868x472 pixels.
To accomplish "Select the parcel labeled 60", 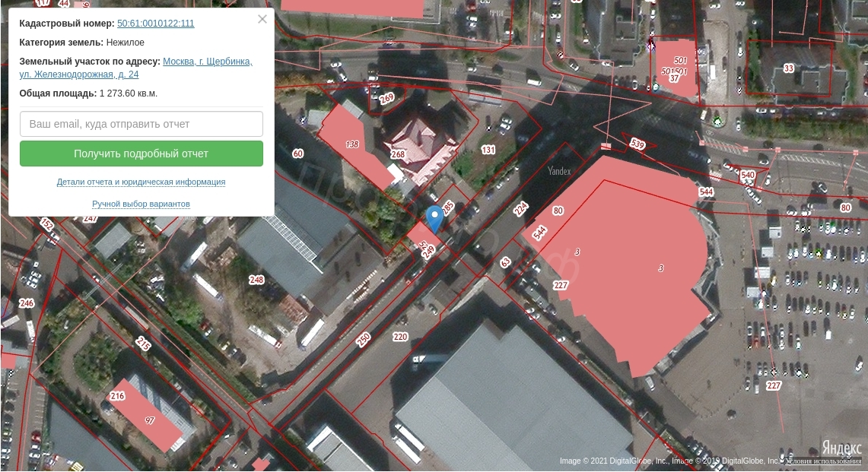I will 297,154.
